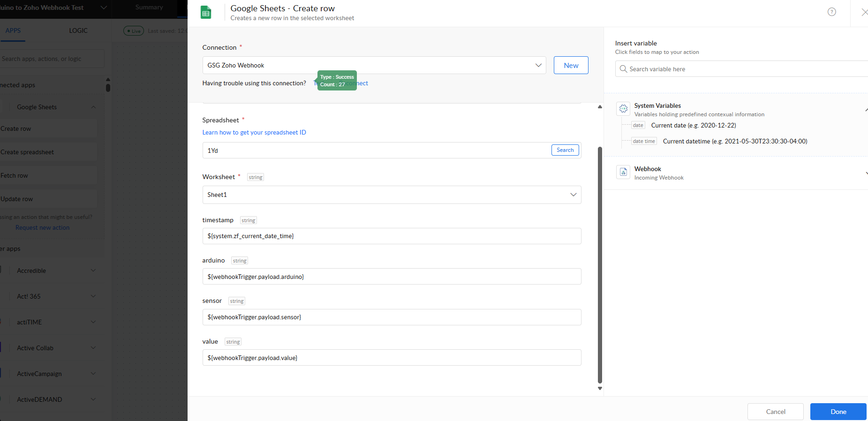This screenshot has width=868, height=421.
Task: Expand the Active Collab app group
Action: 93,348
